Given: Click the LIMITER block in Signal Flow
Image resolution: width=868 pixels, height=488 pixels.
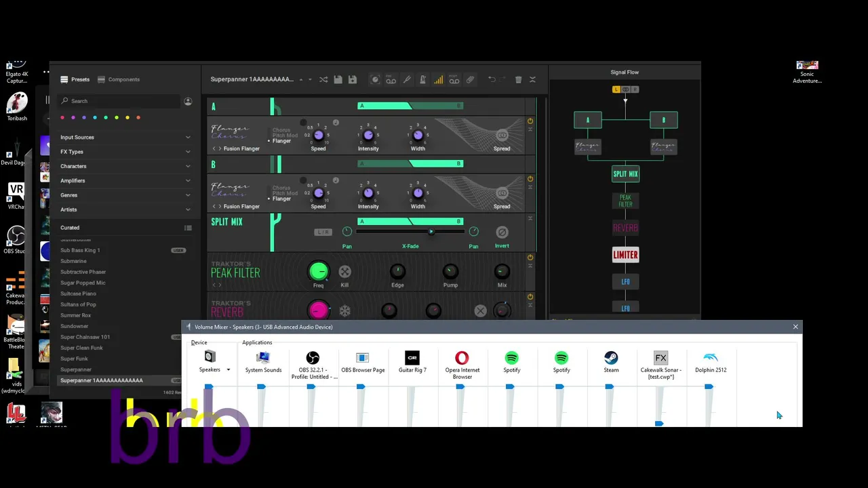Looking at the screenshot, I should [x=625, y=255].
